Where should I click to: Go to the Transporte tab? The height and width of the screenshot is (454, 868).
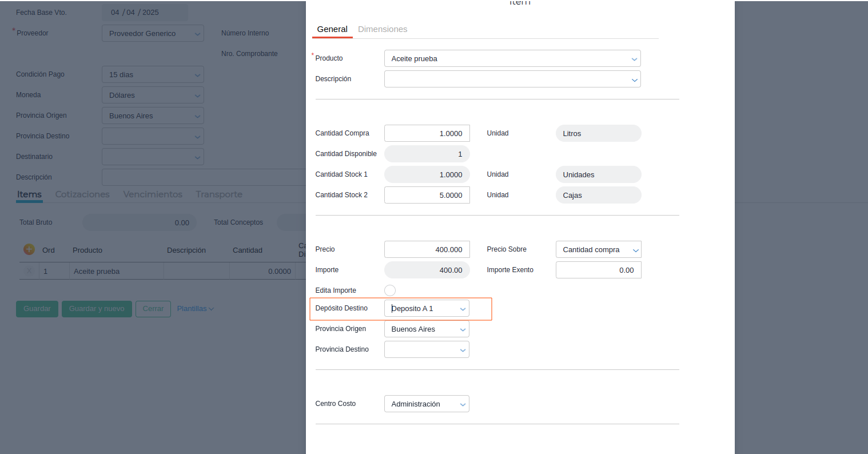[219, 194]
